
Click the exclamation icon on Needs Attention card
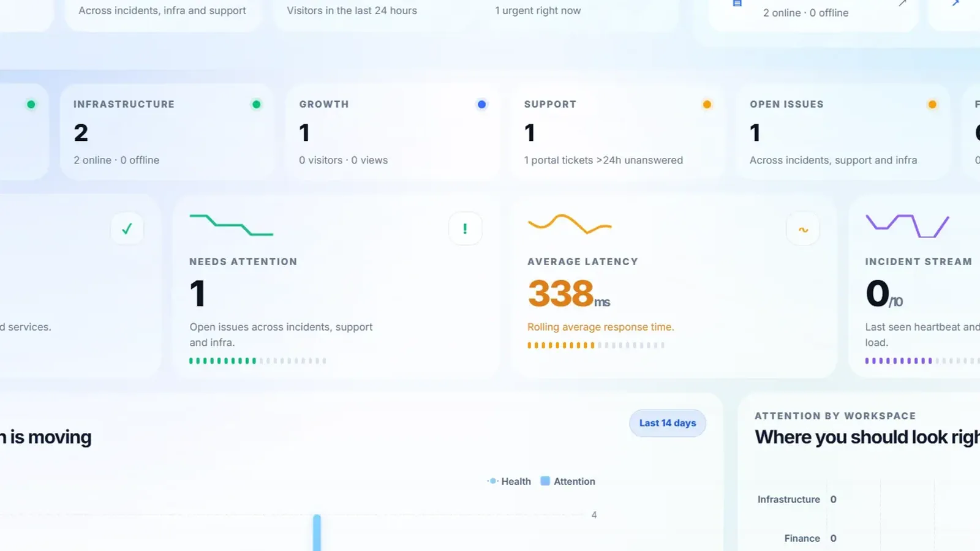465,229
